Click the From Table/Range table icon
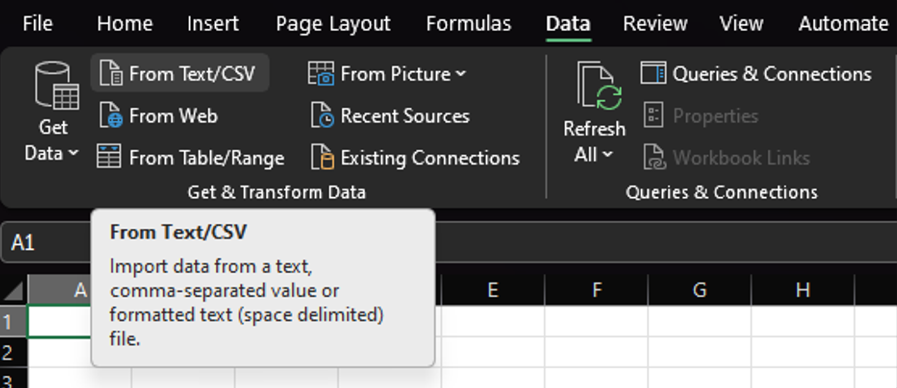Image resolution: width=897 pixels, height=388 pixels. click(109, 156)
